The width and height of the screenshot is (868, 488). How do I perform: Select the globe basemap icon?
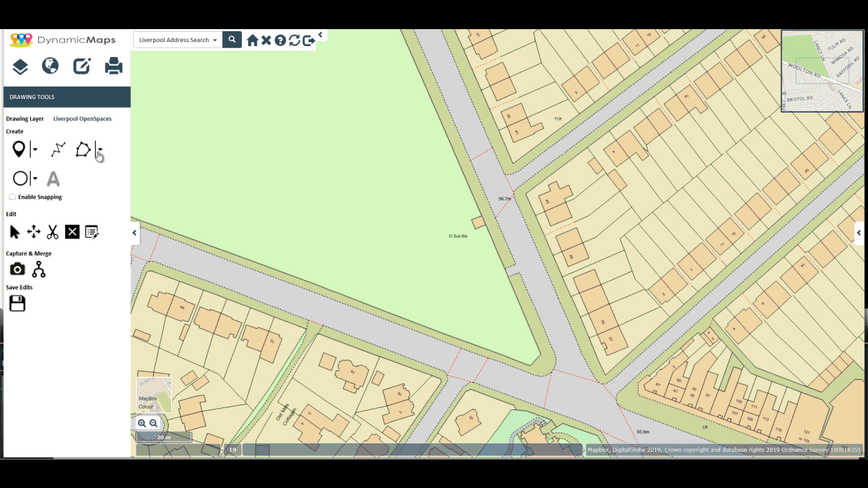click(x=50, y=66)
